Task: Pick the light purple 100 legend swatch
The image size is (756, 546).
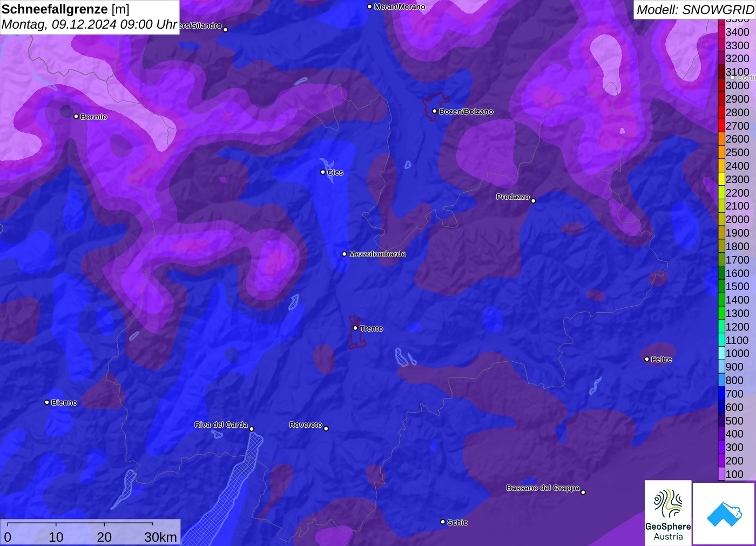Action: tap(721, 474)
